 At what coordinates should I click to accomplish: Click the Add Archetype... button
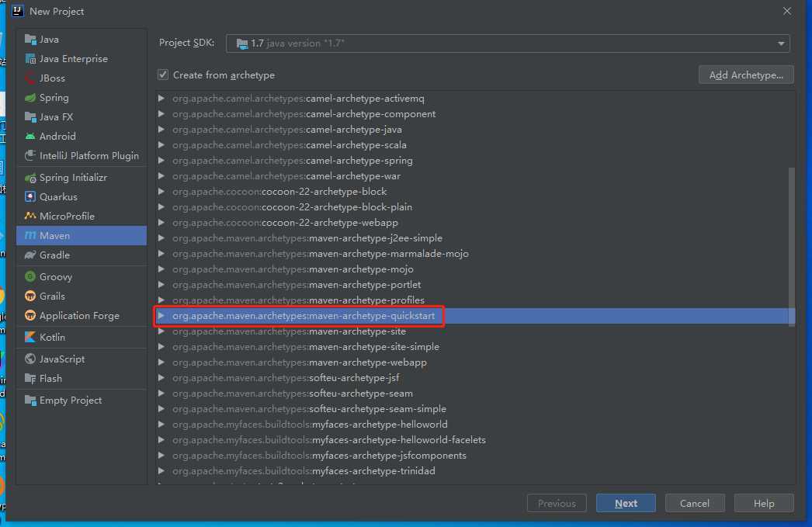click(x=746, y=75)
